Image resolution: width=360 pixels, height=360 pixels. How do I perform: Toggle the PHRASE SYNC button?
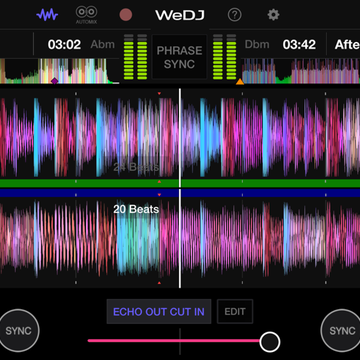(x=179, y=57)
